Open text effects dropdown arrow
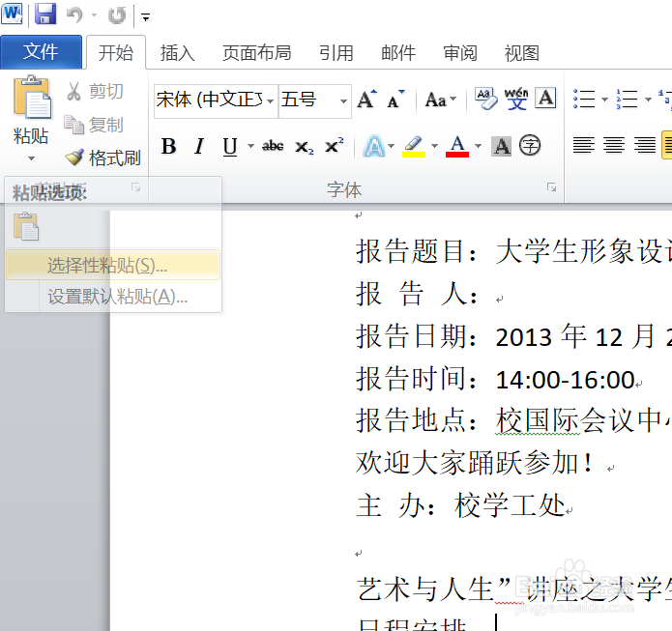The height and width of the screenshot is (631, 672). coord(392,147)
